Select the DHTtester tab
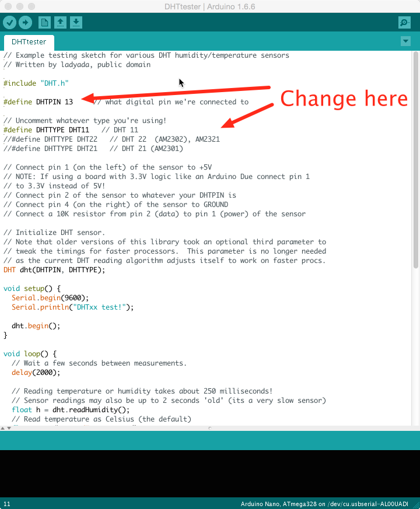The width and height of the screenshot is (420, 509). (29, 42)
